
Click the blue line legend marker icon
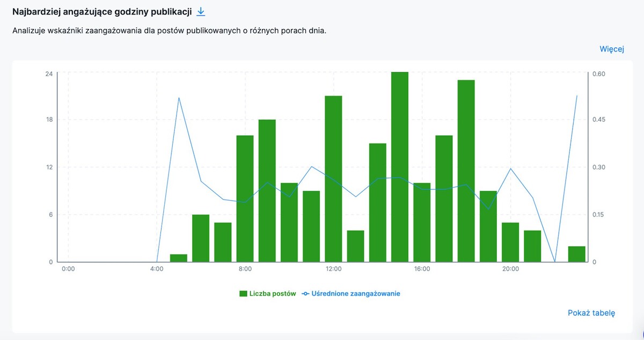[x=305, y=293]
